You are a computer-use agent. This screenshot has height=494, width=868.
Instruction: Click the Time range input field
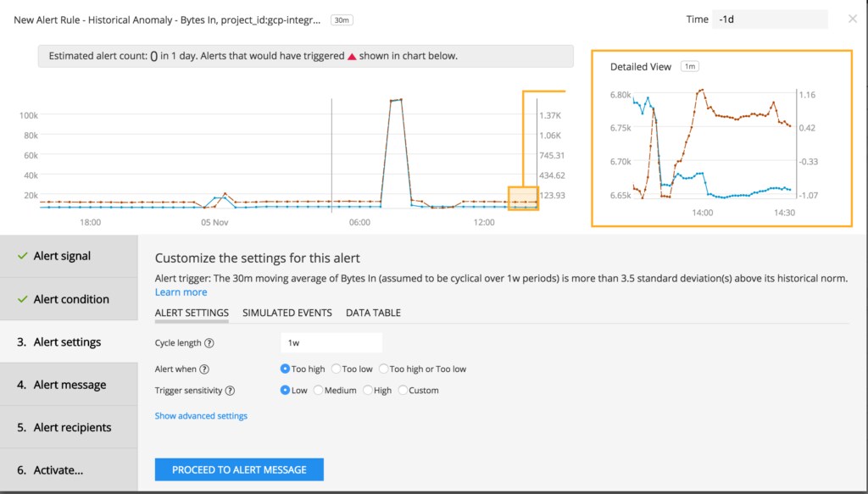tap(770, 19)
